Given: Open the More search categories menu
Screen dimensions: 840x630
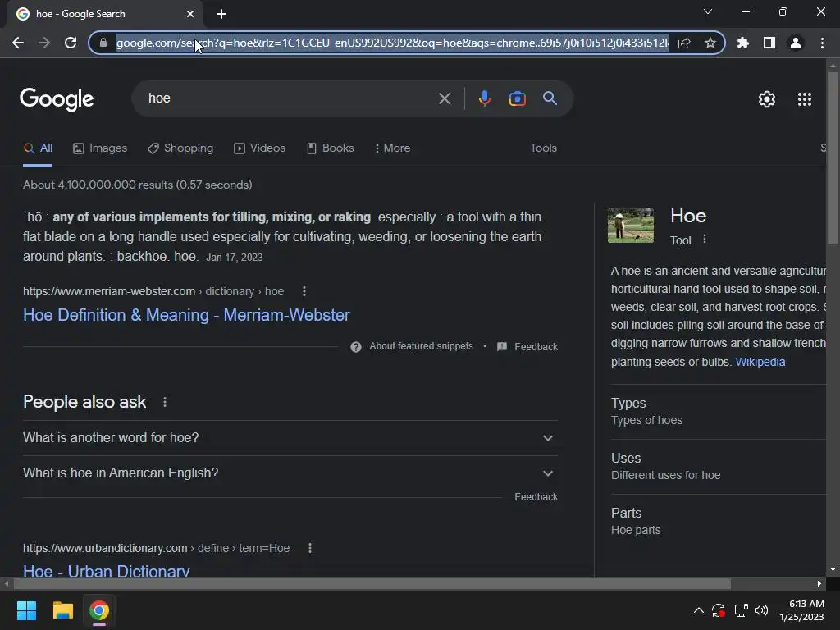Looking at the screenshot, I should pos(393,148).
